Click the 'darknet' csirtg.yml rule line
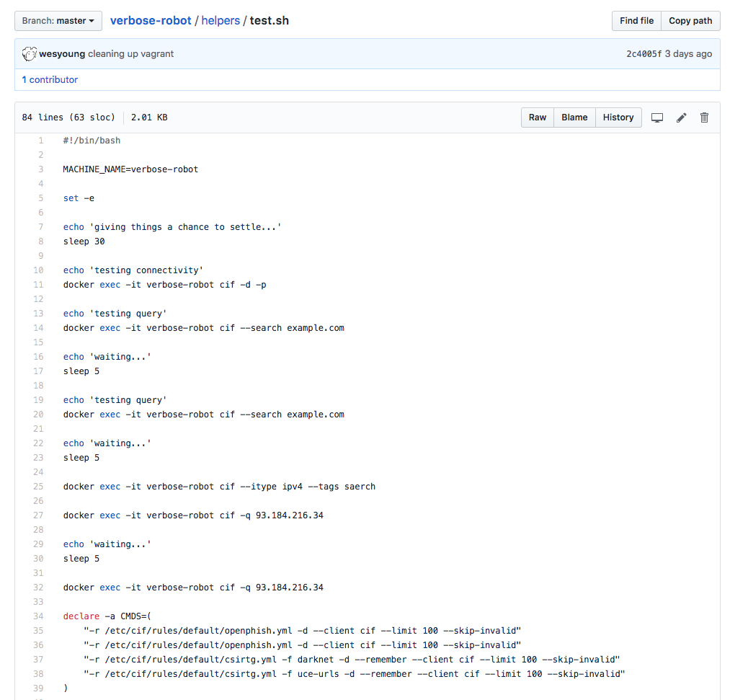 [352, 660]
